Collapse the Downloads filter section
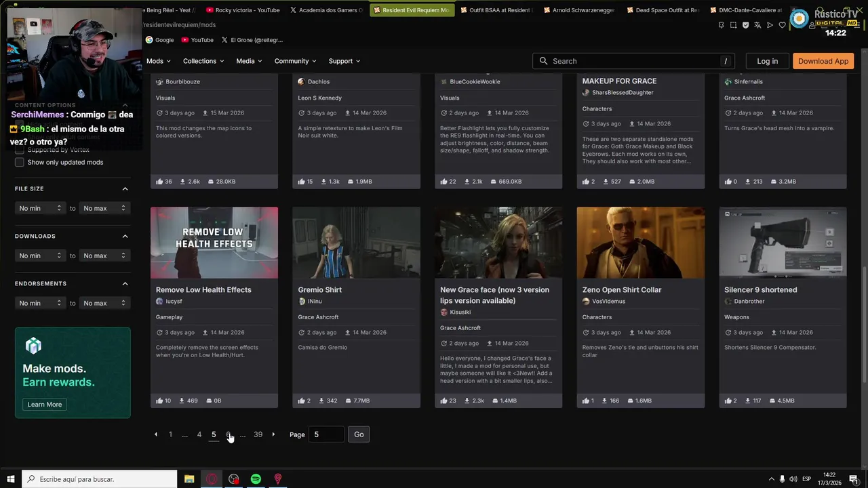The width and height of the screenshot is (868, 488). pos(125,236)
